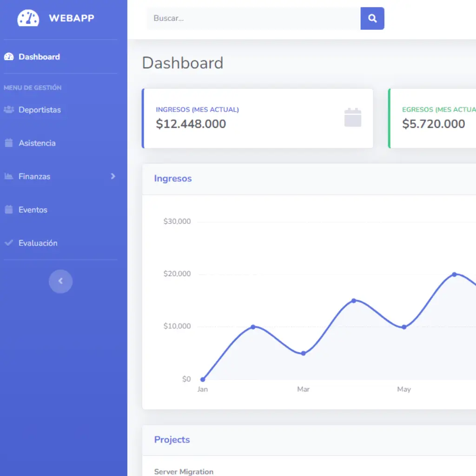Select Eventos in the sidebar

click(33, 210)
